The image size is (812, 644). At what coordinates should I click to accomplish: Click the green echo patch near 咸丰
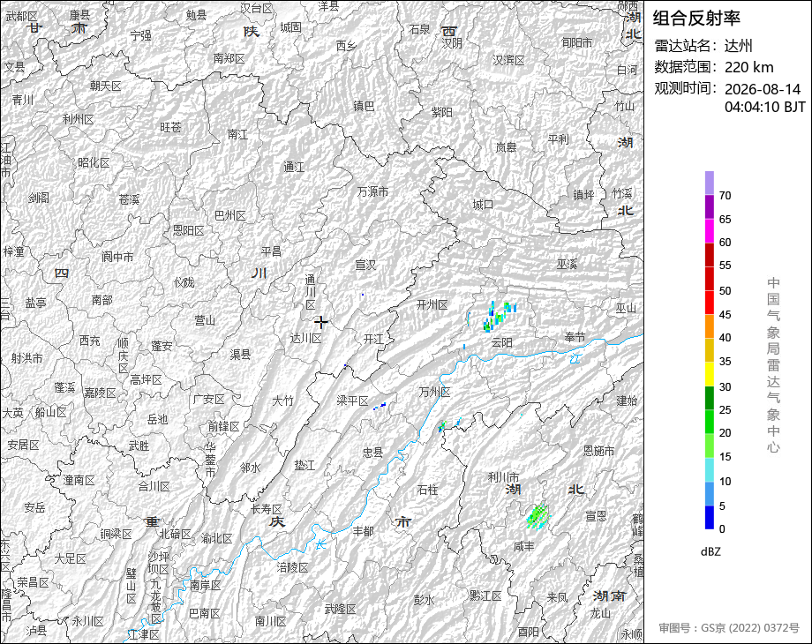tap(538, 515)
